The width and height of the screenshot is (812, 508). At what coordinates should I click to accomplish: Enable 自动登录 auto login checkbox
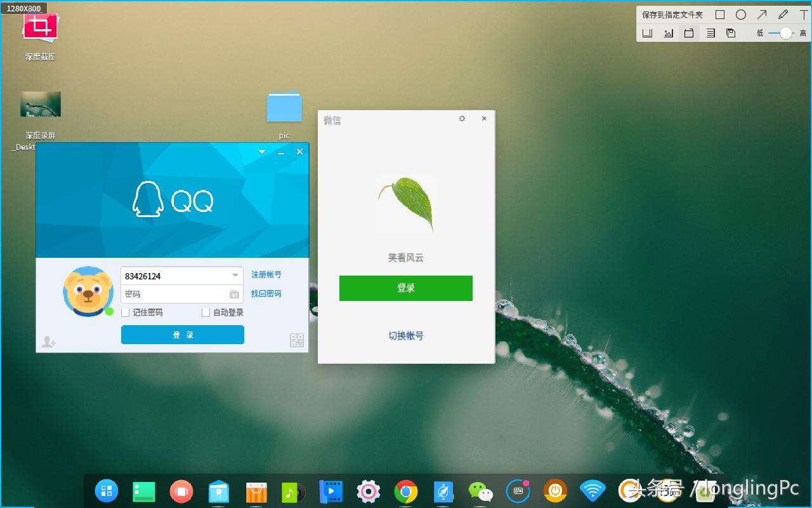(x=206, y=312)
